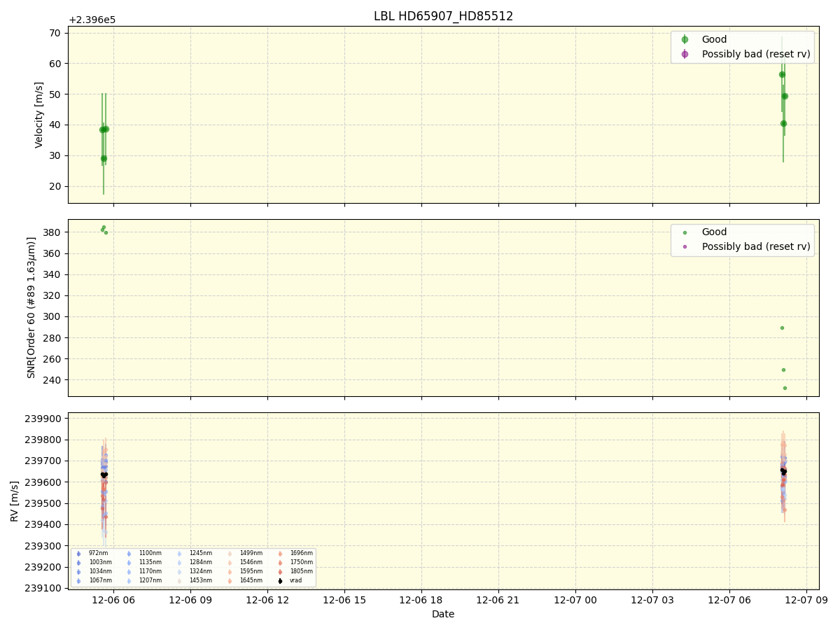The image size is (840, 630).
Task: Click the 12-06 12 date tick label
Action: pos(267,600)
